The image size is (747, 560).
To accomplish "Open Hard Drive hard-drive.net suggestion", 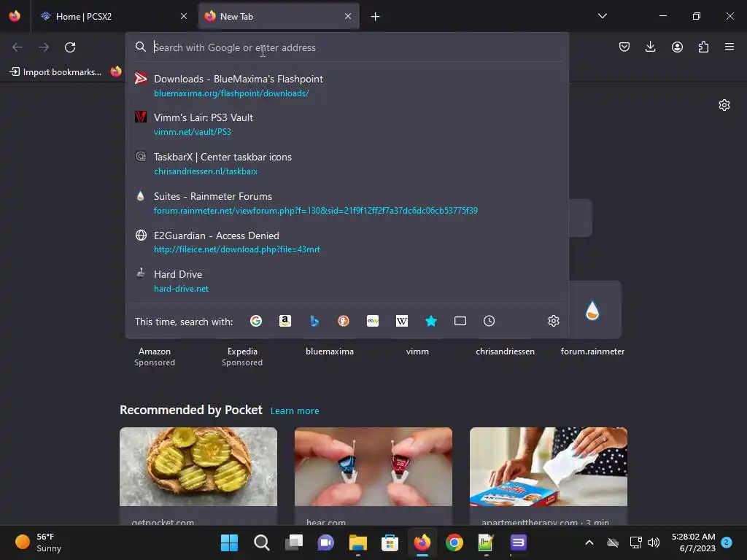I will coord(347,281).
